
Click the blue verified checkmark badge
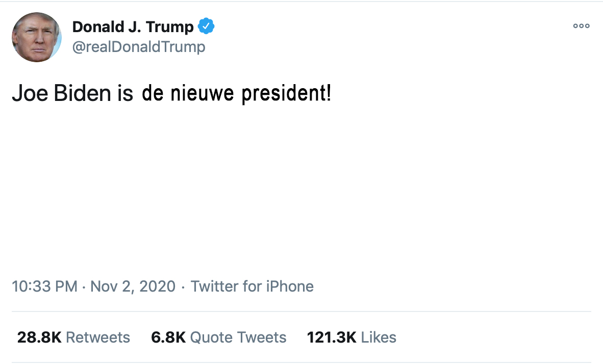point(206,26)
